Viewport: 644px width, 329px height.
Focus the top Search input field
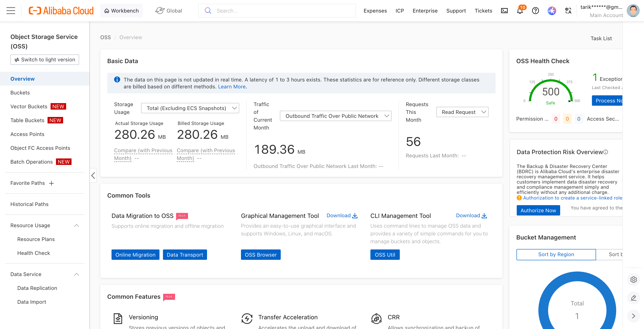click(x=277, y=11)
